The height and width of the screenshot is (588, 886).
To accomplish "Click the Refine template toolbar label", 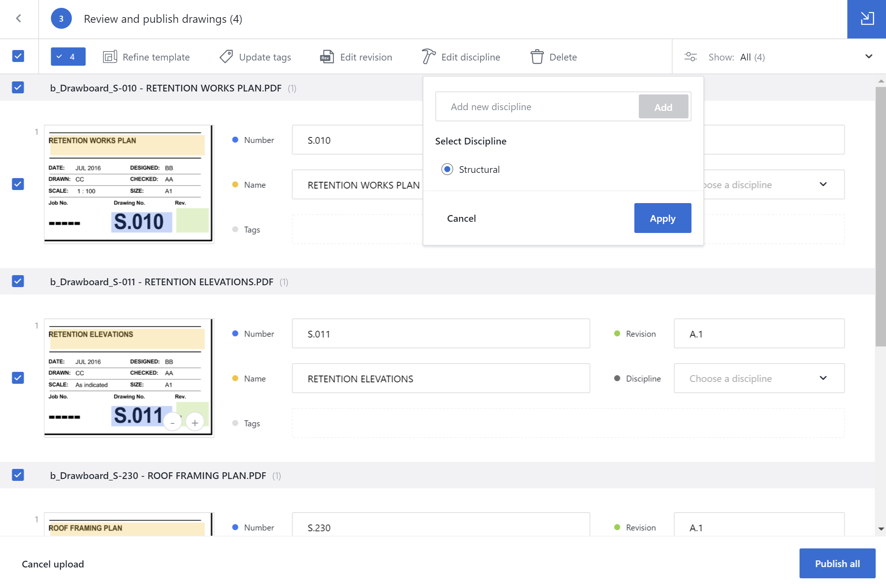I will pyautogui.click(x=156, y=57).
